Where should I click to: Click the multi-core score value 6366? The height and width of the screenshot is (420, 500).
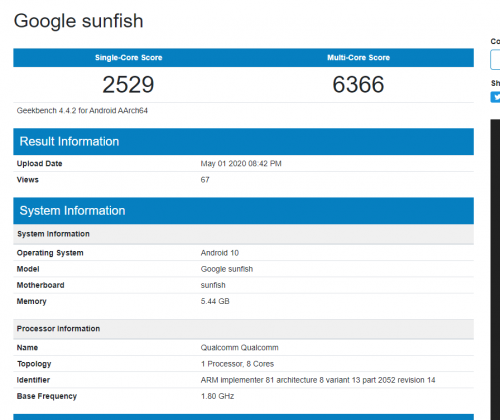pyautogui.click(x=358, y=84)
